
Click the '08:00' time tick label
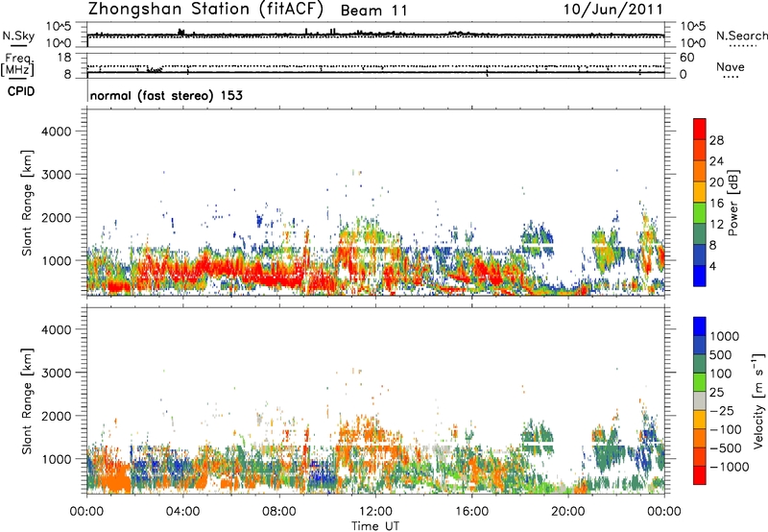(x=279, y=512)
